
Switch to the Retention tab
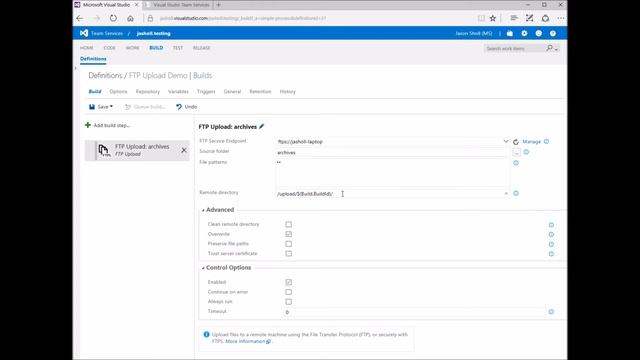pos(260,91)
